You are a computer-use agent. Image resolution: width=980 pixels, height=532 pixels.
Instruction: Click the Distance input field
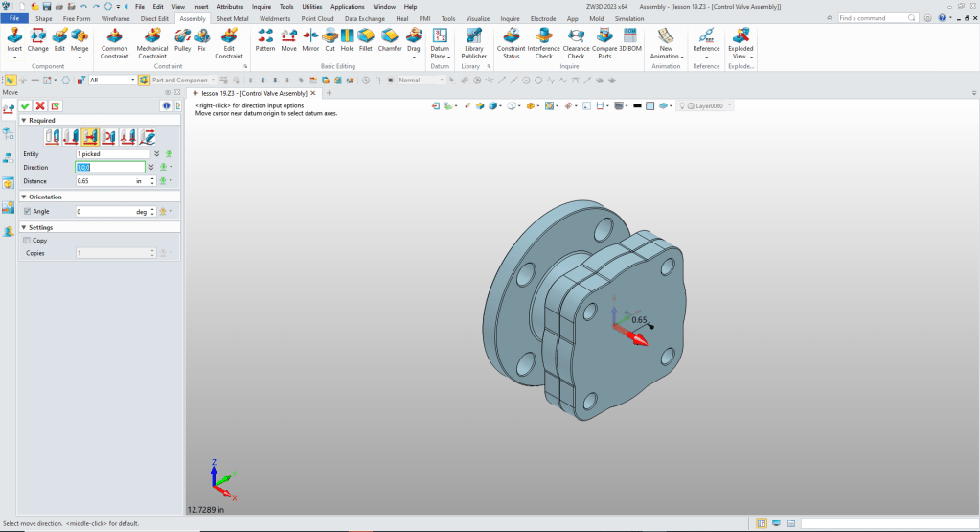[x=103, y=180]
